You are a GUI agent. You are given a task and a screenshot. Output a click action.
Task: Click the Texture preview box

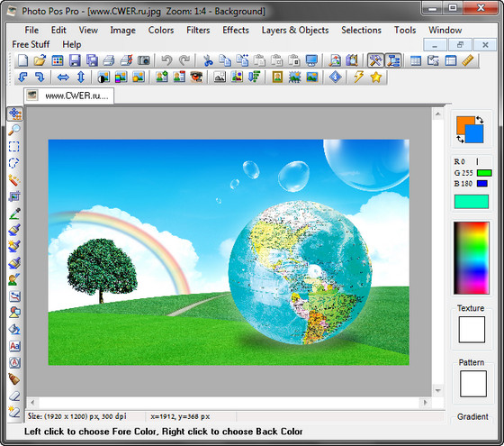tap(472, 330)
